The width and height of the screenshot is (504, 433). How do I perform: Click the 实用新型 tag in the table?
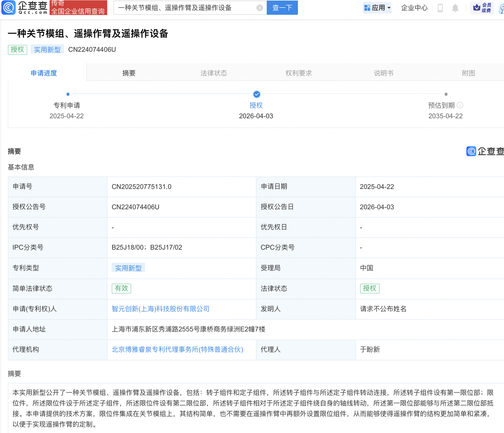point(128,268)
